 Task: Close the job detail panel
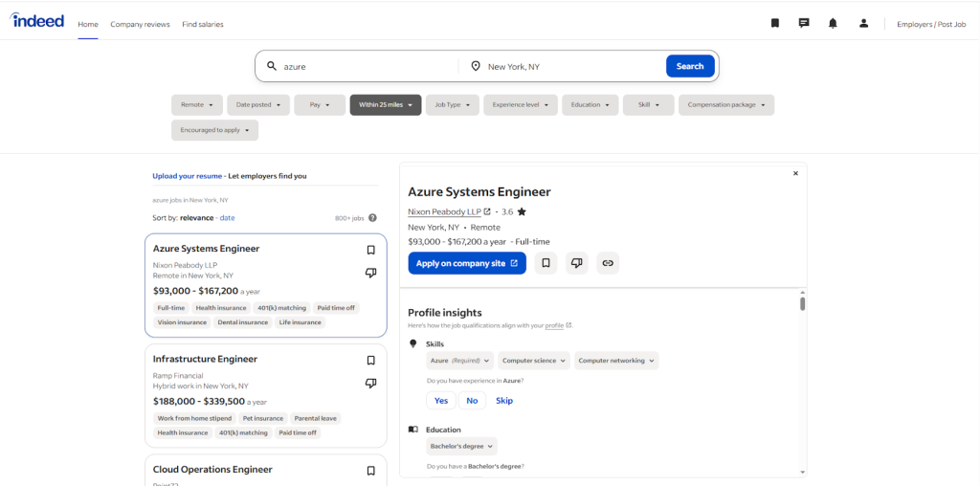[795, 174]
